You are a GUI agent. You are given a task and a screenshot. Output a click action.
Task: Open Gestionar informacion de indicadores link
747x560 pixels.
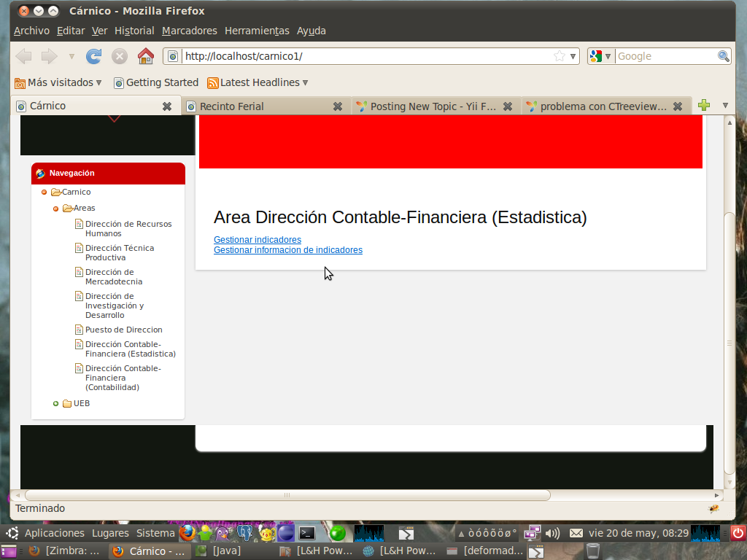287,250
